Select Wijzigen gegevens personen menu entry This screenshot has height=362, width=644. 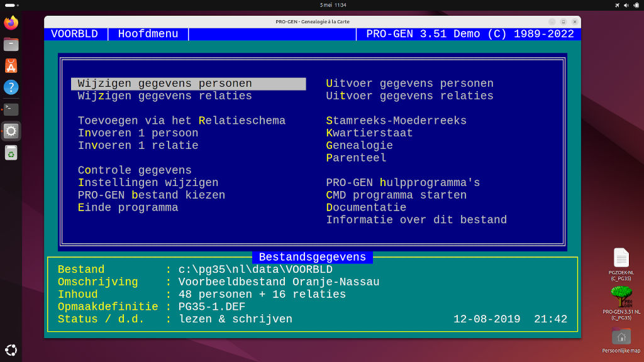[189, 84]
